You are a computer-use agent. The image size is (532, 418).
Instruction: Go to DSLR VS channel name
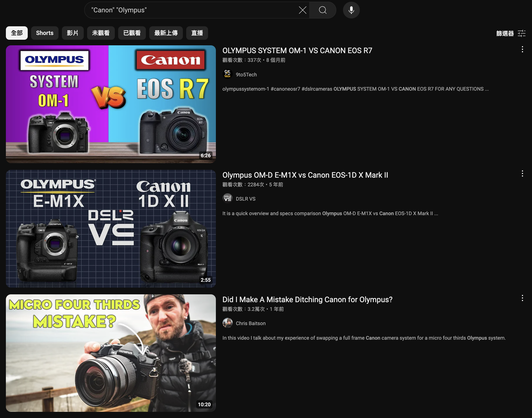pos(246,199)
